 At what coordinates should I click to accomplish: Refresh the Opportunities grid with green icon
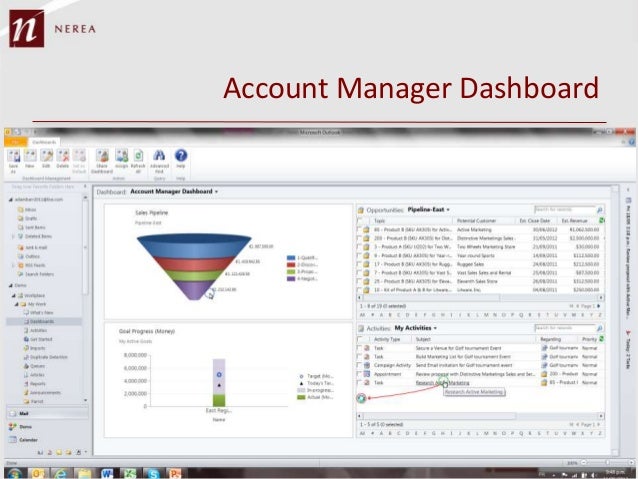601,221
